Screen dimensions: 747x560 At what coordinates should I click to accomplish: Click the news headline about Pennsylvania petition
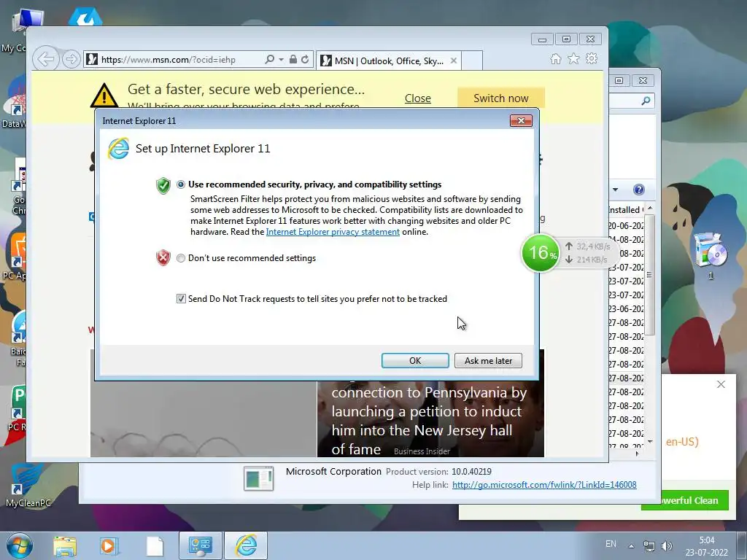pyautogui.click(x=429, y=421)
